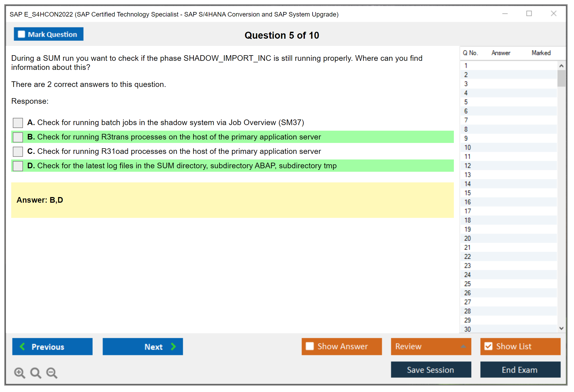The image size is (574, 392).
Task: Minimize the exam window
Action: (505, 14)
